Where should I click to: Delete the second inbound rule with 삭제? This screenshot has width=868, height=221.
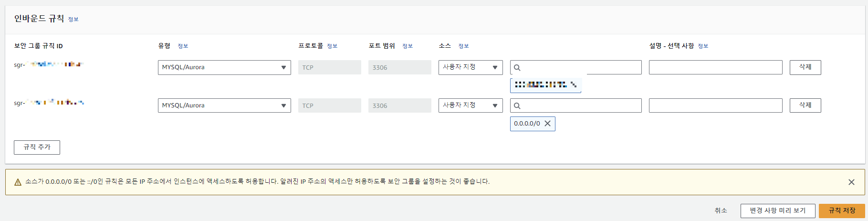point(805,105)
